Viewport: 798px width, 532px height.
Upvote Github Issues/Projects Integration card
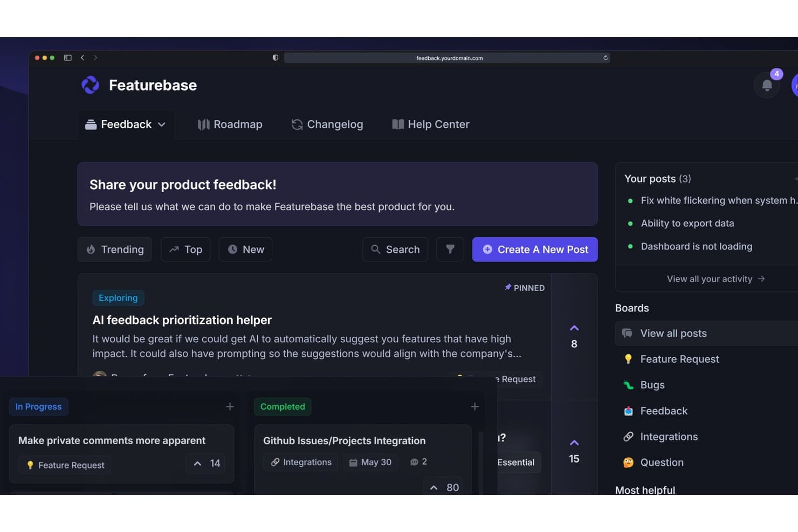(x=444, y=487)
